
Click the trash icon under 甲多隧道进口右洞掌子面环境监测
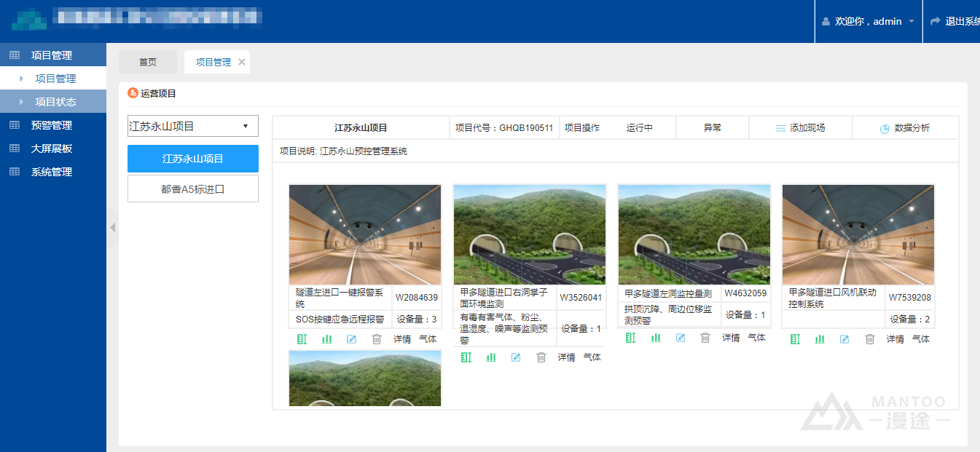pos(541,357)
